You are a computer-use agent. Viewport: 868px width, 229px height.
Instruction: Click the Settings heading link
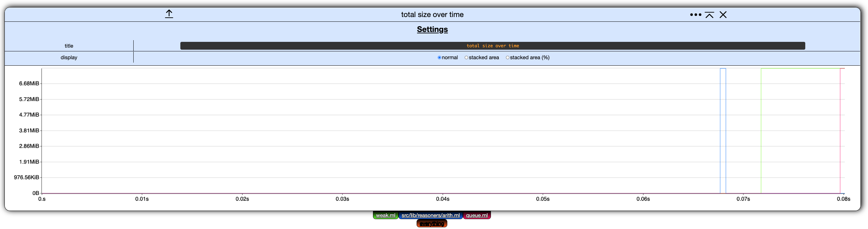point(432,30)
